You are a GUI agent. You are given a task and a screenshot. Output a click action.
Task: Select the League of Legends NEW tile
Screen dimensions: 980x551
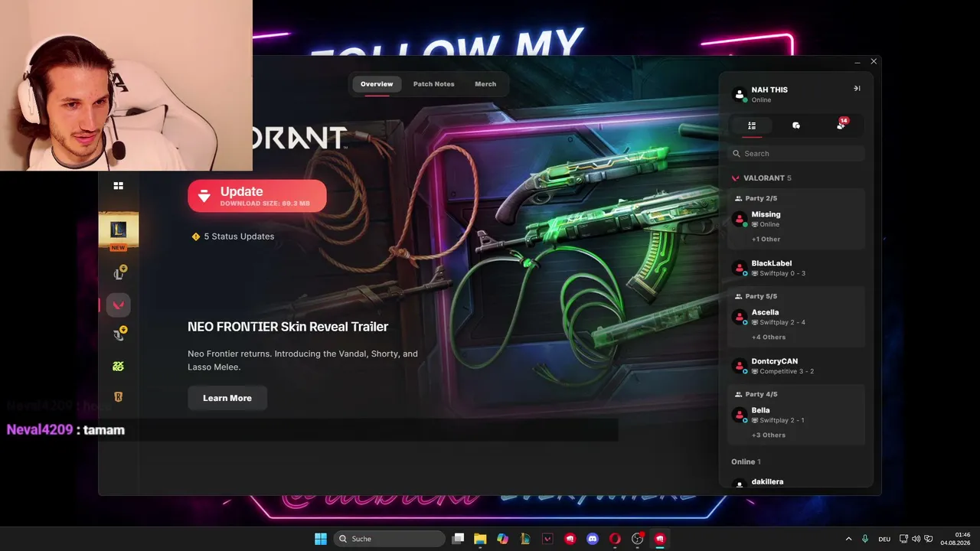(118, 232)
